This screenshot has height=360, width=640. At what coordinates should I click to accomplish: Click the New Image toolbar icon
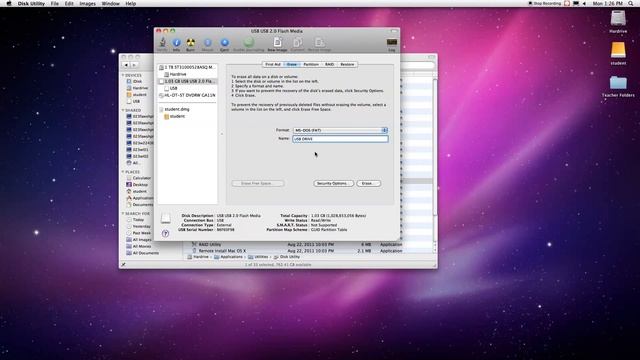[277, 42]
